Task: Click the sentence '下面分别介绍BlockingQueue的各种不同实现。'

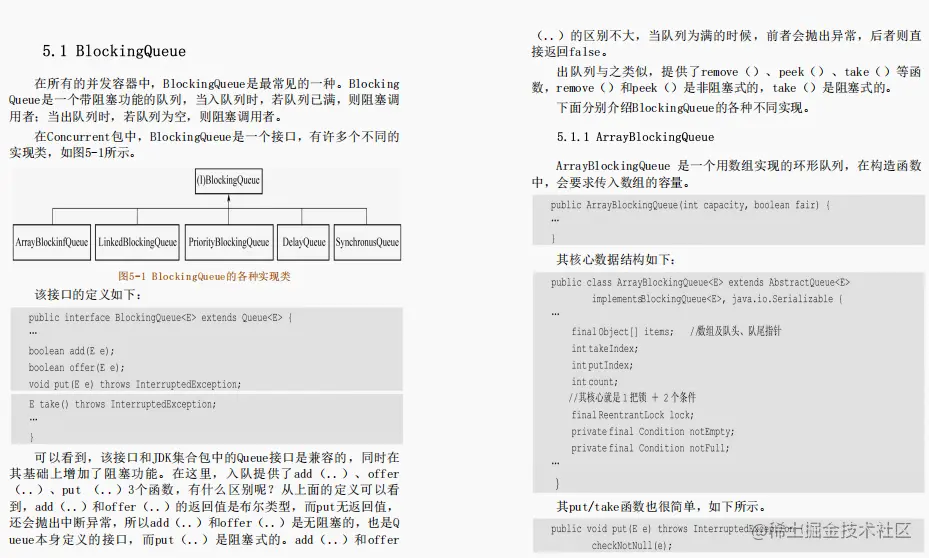Action: (x=683, y=108)
